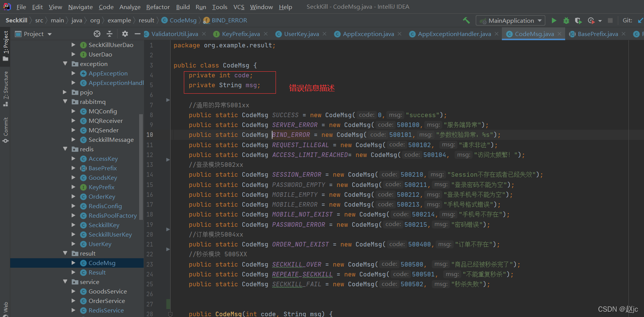Close the UserKey.java tab
Image resolution: width=644 pixels, height=317 pixels.
pos(324,34)
